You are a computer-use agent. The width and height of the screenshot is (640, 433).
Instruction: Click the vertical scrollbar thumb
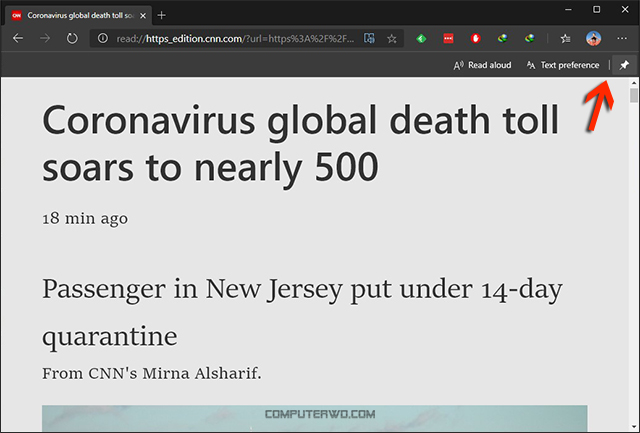click(633, 95)
